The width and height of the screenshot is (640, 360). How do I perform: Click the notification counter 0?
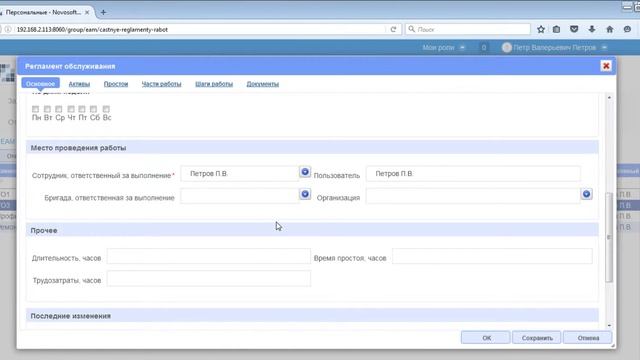484,48
